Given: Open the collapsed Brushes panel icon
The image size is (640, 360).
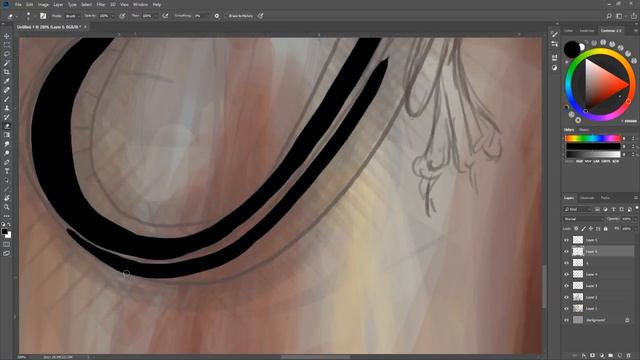Looking at the screenshot, I should click(554, 34).
